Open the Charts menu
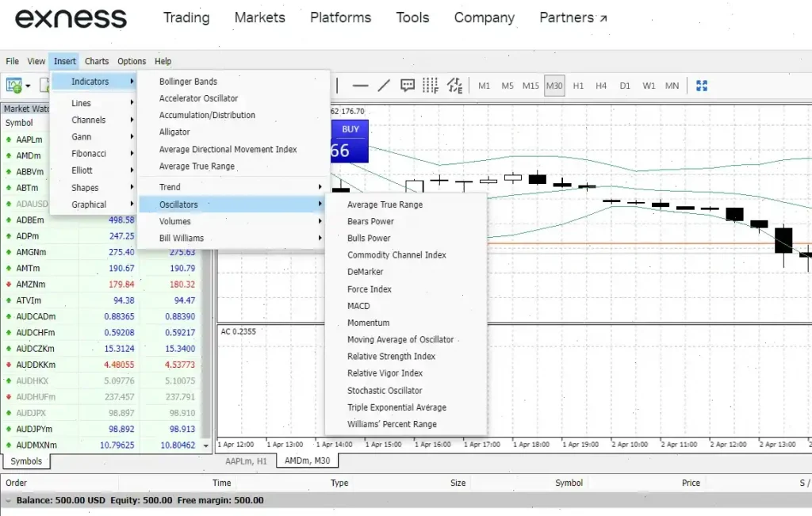 tap(97, 61)
